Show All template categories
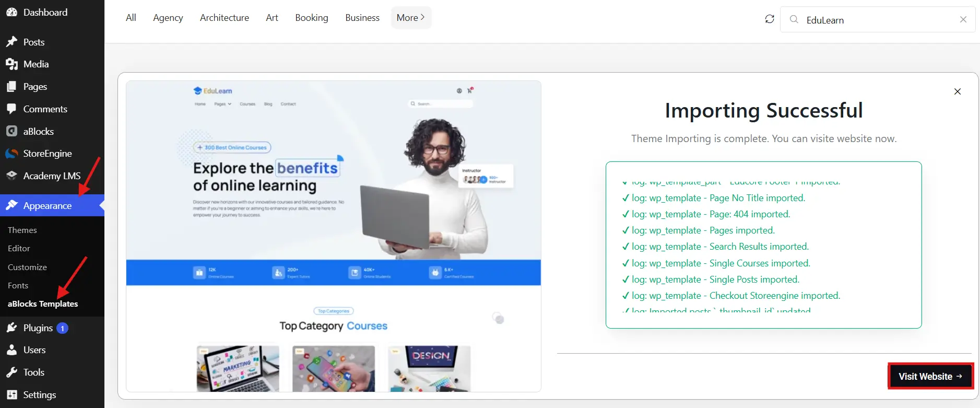This screenshot has width=980, height=408. pyautogui.click(x=131, y=18)
